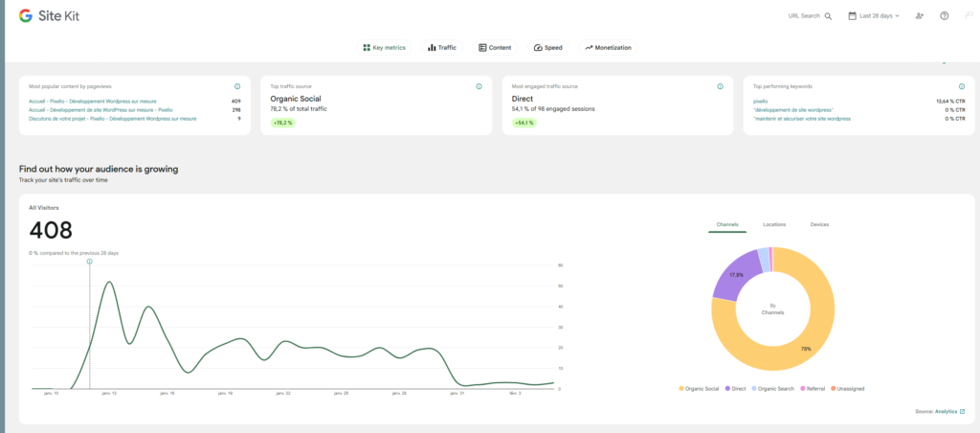Viewport: 980px width, 433px height.
Task: Click info icon on Top performing keywords card
Action: point(960,86)
